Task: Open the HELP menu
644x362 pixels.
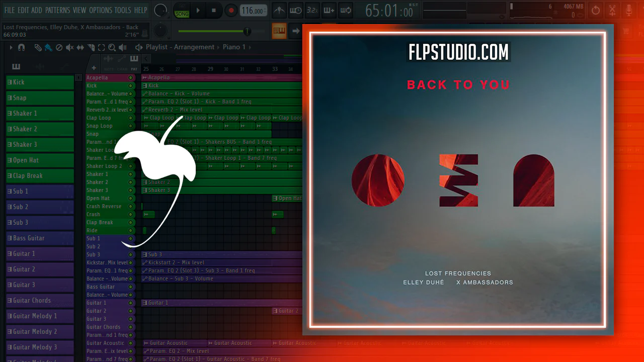Action: pos(141,10)
